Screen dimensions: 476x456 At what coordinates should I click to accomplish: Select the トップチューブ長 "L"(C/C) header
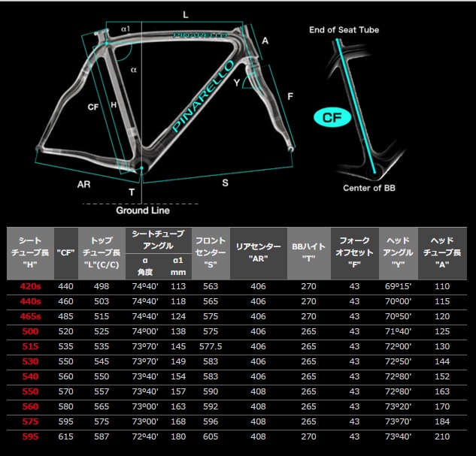pos(102,253)
